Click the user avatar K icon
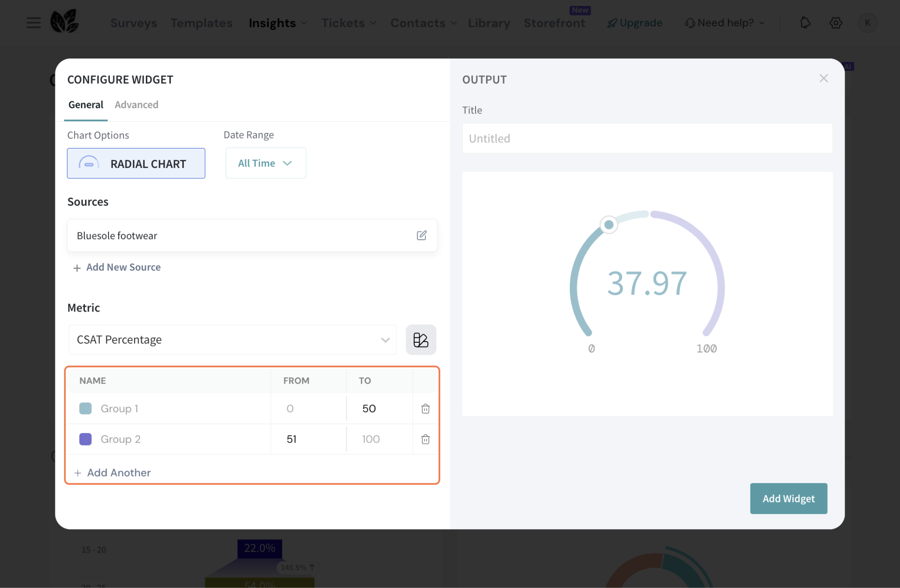900x588 pixels. coord(867,23)
